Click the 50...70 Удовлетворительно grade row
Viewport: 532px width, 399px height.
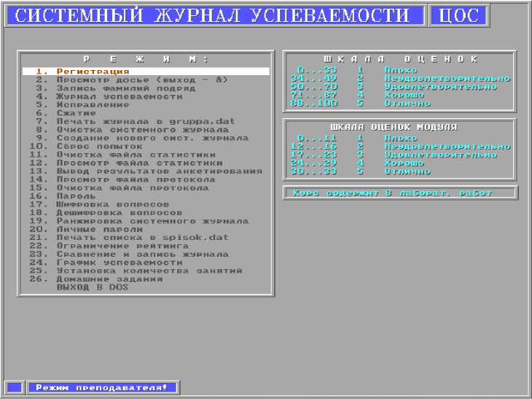[394, 87]
